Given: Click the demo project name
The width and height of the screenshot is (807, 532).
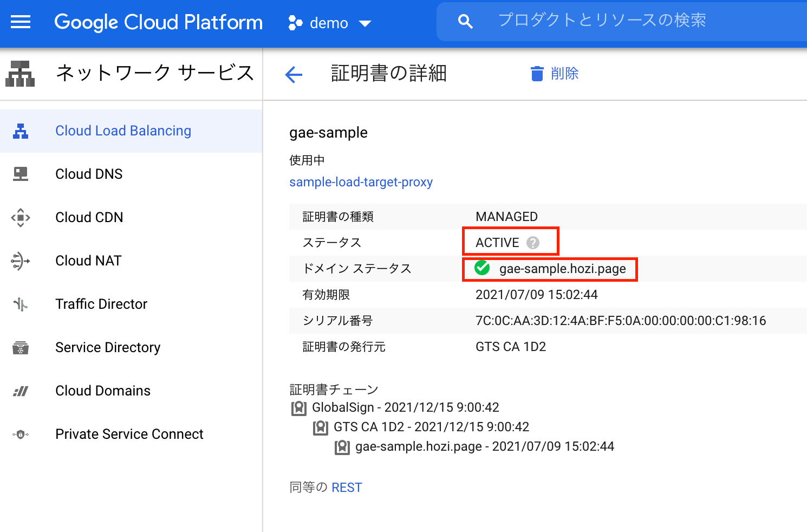Looking at the screenshot, I should point(329,23).
